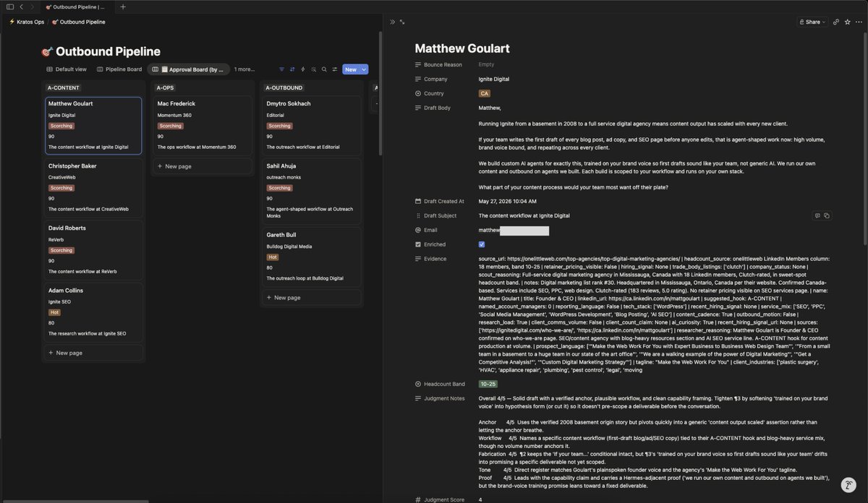This screenshot has width=868, height=503.
Task: Toggle the app sidebar panel icon
Action: [x=10, y=7]
